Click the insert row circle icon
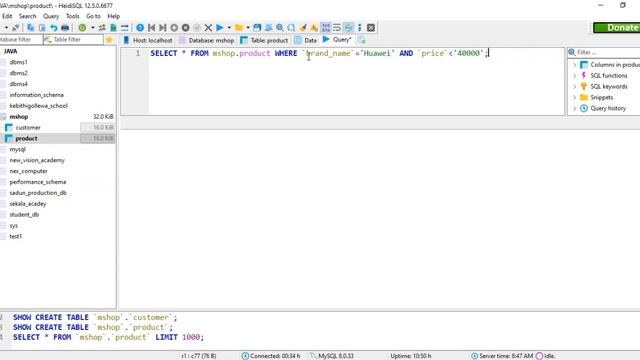 174,28
